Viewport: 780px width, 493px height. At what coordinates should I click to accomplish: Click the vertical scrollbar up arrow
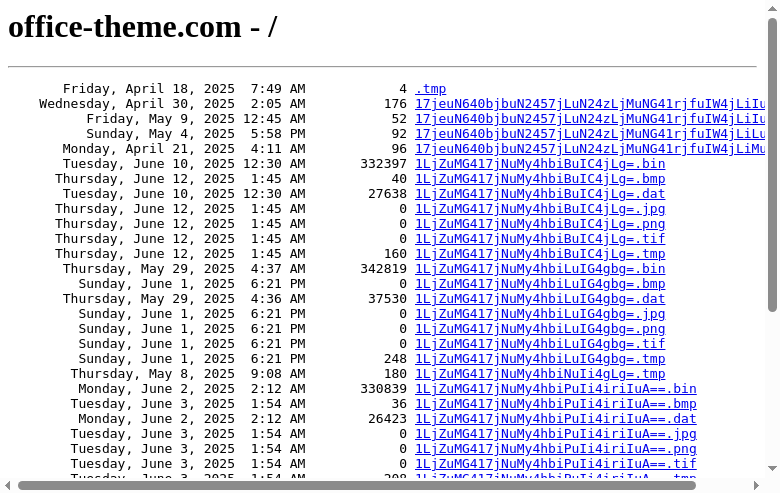click(772, 8)
